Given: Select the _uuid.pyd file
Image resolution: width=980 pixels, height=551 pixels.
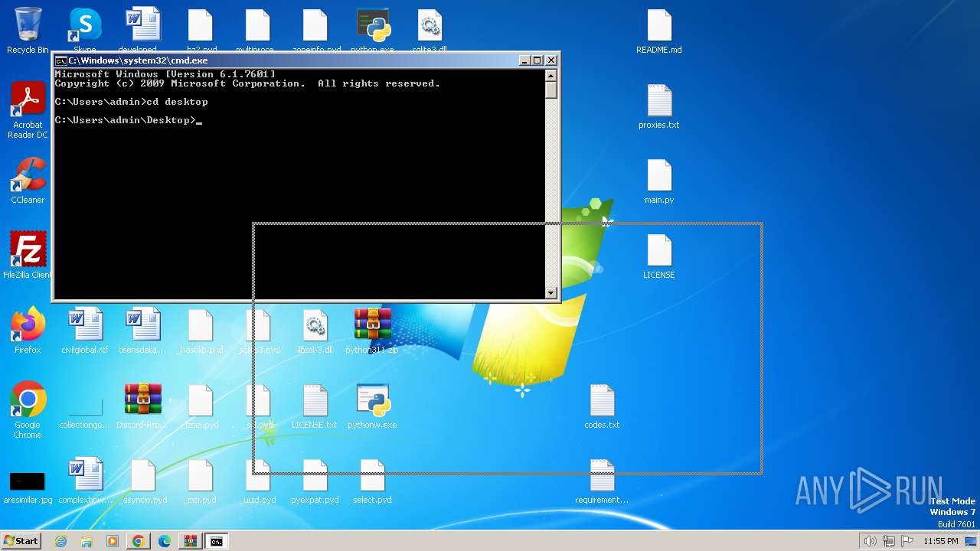Looking at the screenshot, I should pos(257,481).
